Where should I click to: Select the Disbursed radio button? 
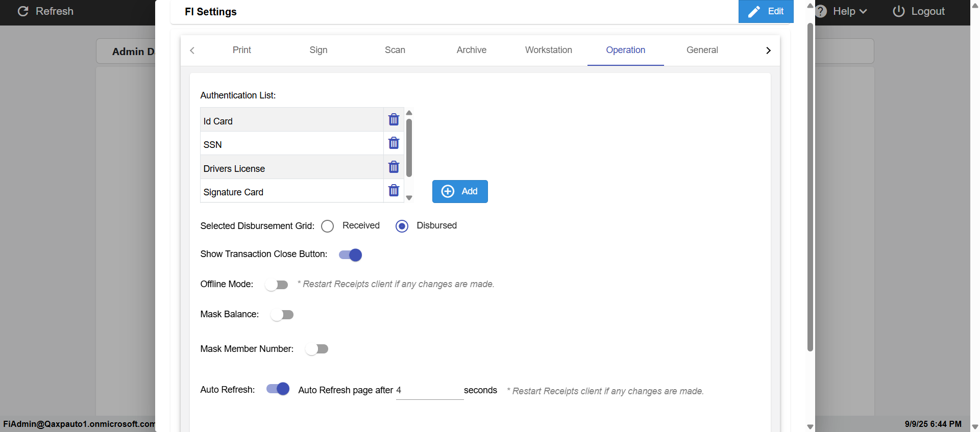click(x=402, y=226)
